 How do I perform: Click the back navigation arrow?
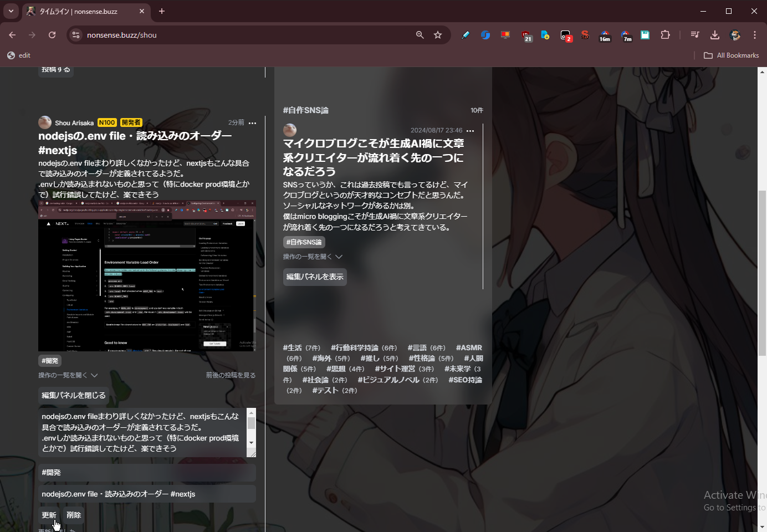coord(12,35)
